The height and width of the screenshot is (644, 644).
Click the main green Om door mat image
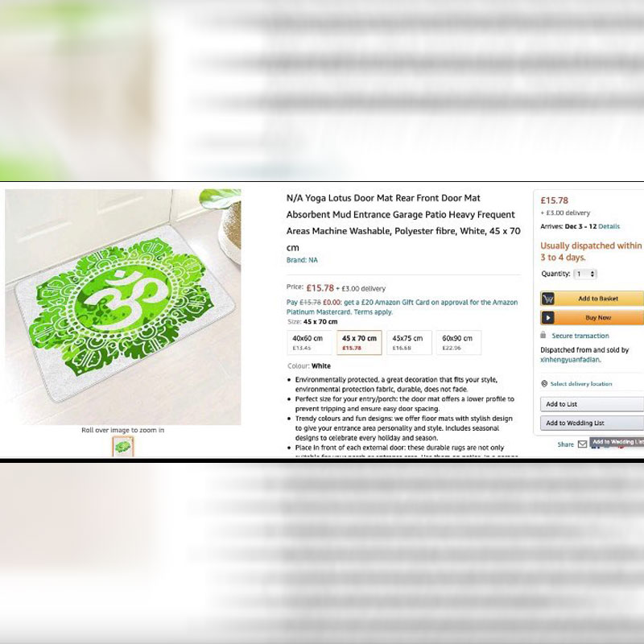[x=123, y=307]
